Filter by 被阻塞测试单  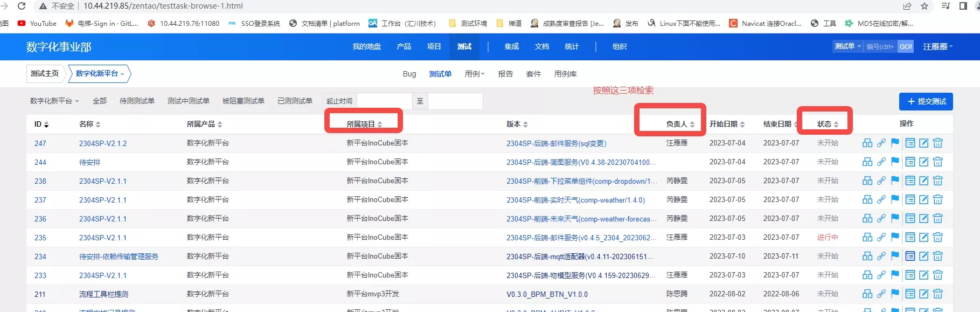pyautogui.click(x=243, y=101)
